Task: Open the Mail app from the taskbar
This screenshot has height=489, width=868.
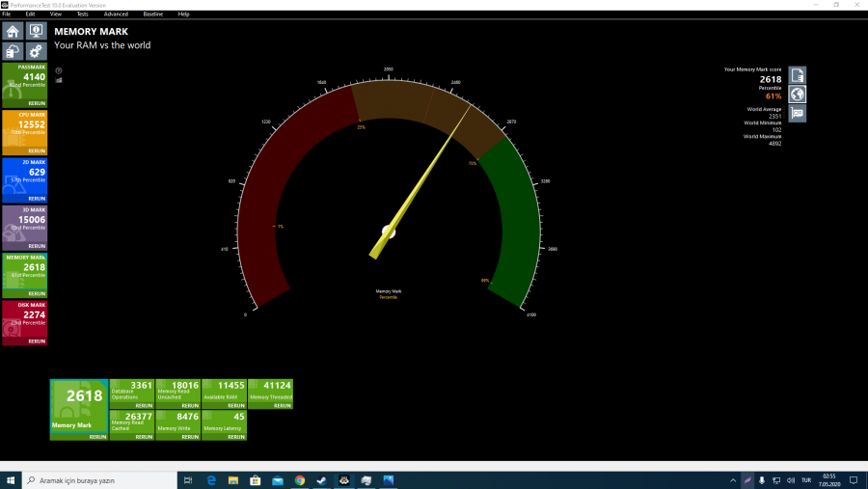Action: coord(278,480)
